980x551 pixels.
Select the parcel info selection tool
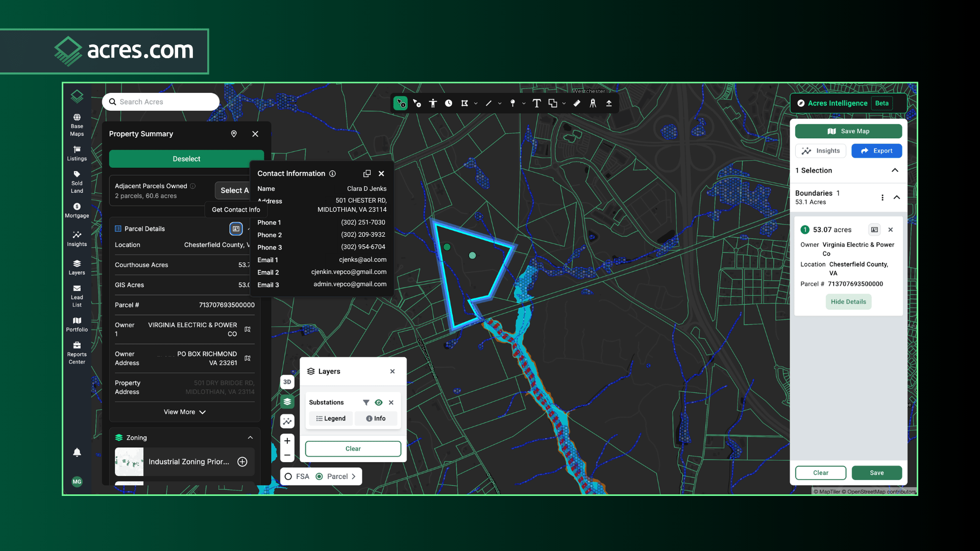pos(401,103)
